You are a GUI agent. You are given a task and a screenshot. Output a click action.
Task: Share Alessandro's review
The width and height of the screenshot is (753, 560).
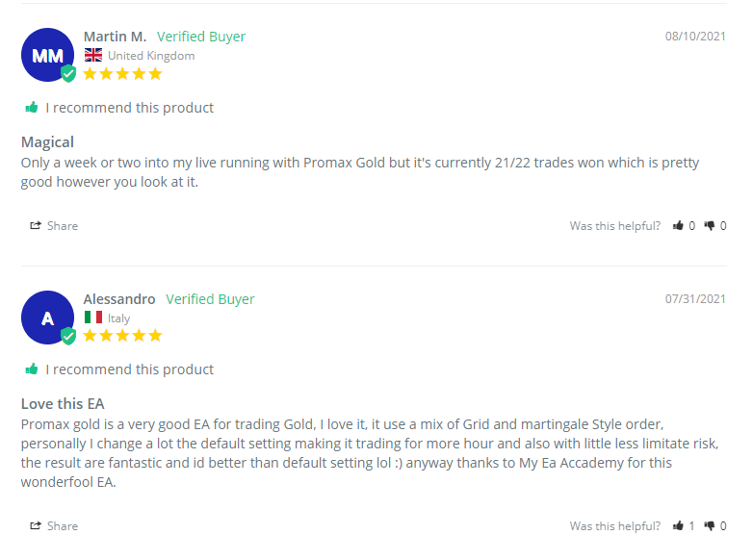pos(54,526)
